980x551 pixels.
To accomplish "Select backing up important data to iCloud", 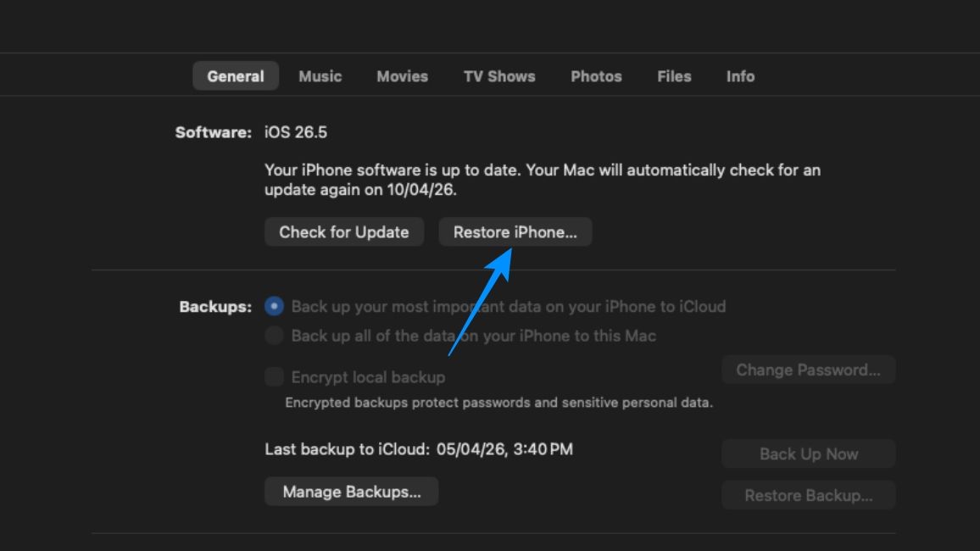I will coord(274,307).
